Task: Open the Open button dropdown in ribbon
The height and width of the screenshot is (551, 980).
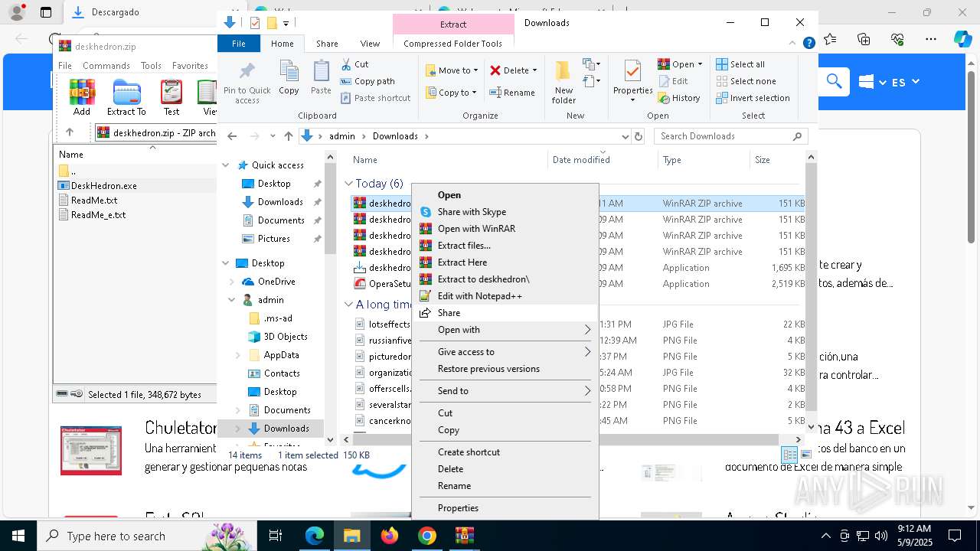Action: point(699,64)
